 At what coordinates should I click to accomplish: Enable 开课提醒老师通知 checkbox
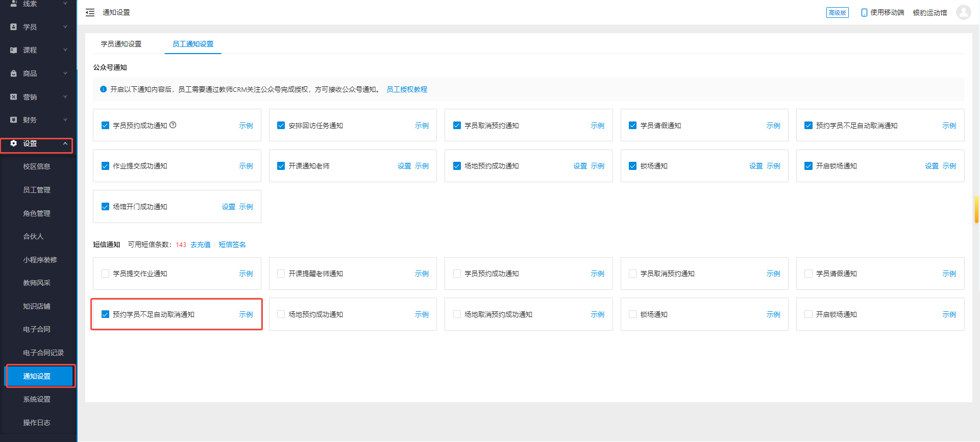pos(281,274)
